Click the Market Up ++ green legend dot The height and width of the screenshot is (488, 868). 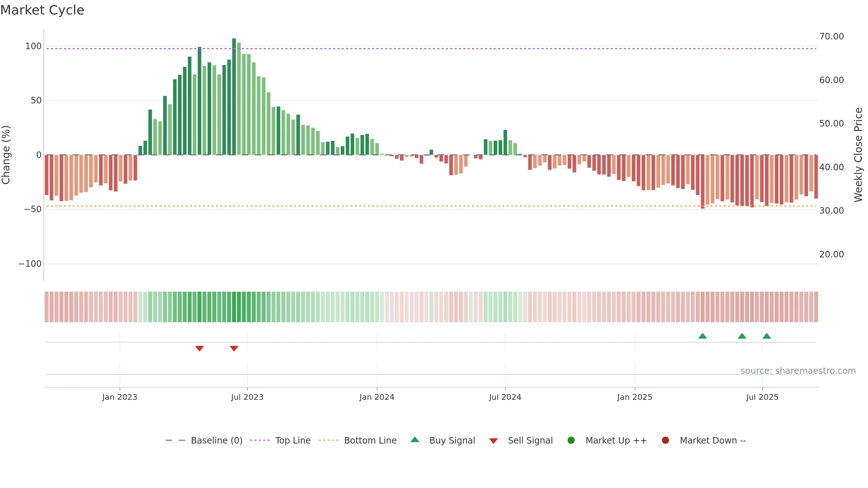point(571,440)
